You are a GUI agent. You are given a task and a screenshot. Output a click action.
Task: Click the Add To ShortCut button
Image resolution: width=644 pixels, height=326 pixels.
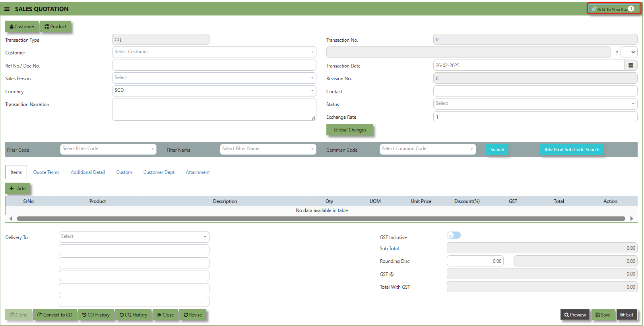(x=613, y=9)
